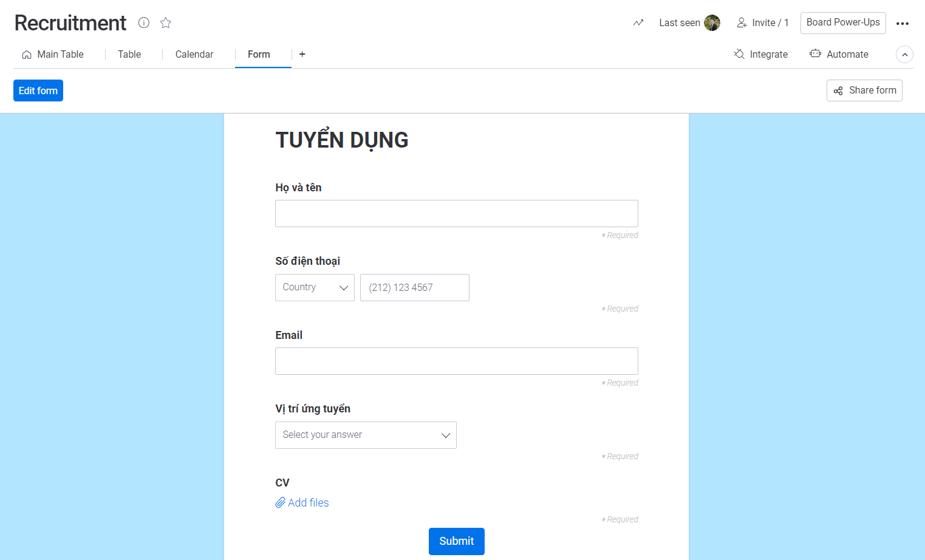This screenshot has width=925, height=560.
Task: Submit the recruitment form
Action: [x=456, y=541]
